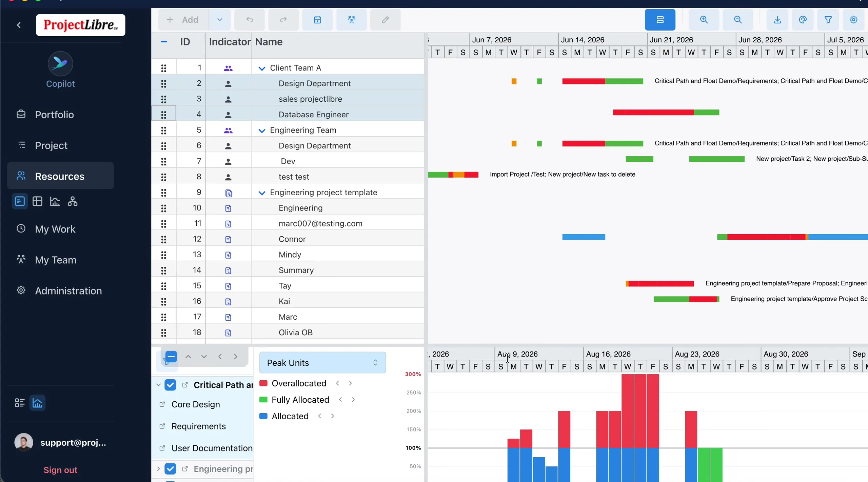Click the download export icon
This screenshot has width=868, height=482.
(x=777, y=20)
